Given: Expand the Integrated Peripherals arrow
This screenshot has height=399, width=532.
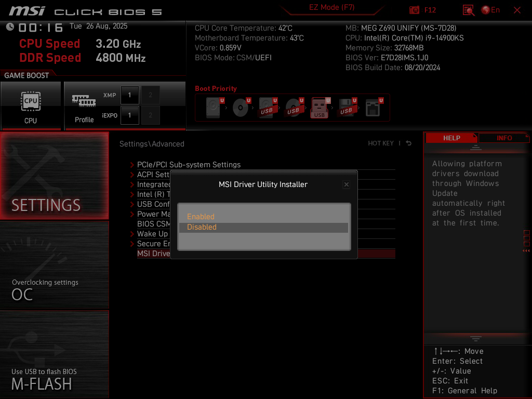Looking at the screenshot, I should pyautogui.click(x=132, y=184).
